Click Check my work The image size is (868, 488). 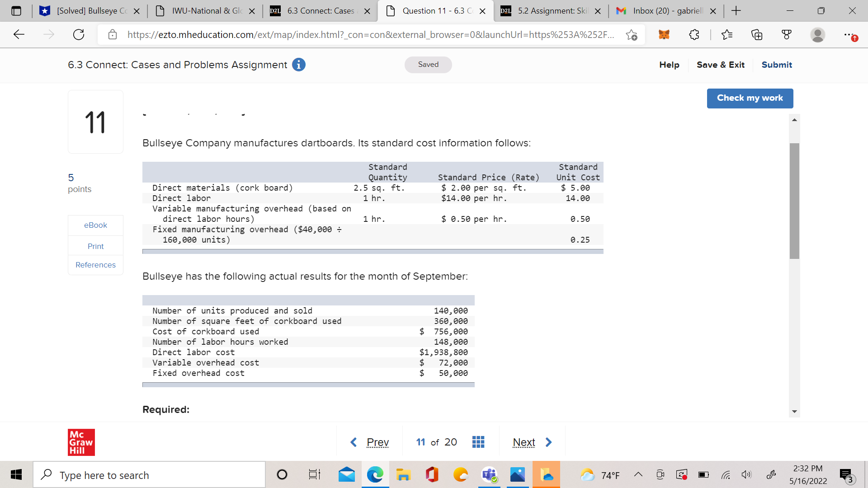click(x=750, y=98)
